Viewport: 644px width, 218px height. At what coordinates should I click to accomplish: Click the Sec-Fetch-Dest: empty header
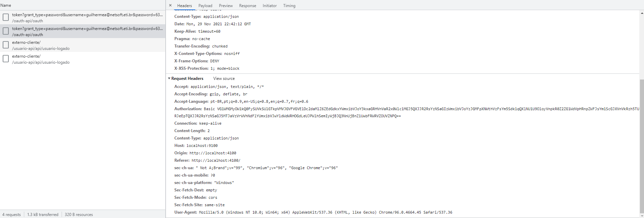(x=196, y=190)
